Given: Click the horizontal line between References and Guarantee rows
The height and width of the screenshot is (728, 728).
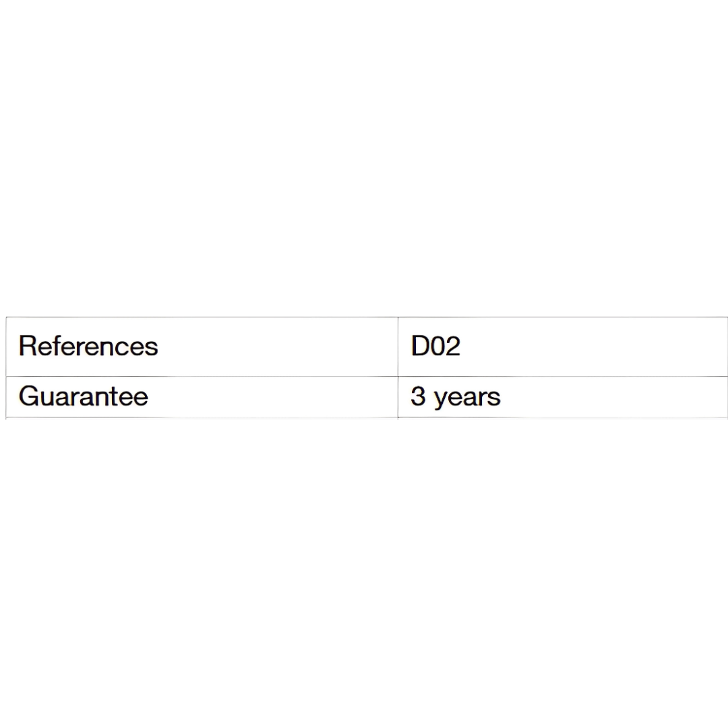Looking at the screenshot, I should (x=367, y=376).
